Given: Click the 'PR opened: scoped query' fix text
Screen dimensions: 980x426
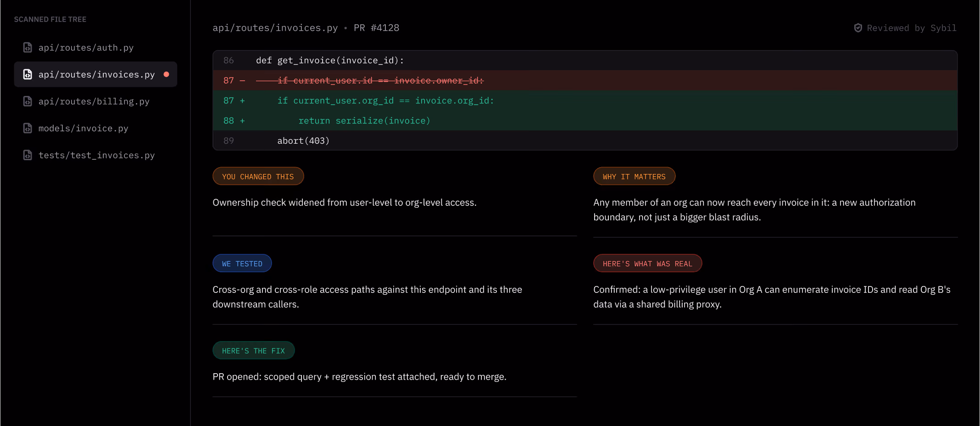Looking at the screenshot, I should click(359, 377).
